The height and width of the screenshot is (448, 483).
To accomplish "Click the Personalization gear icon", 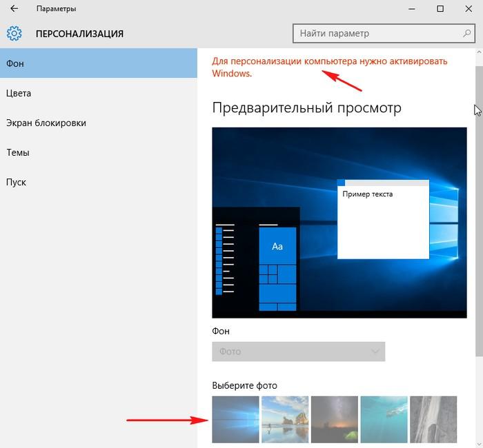I will [14, 33].
